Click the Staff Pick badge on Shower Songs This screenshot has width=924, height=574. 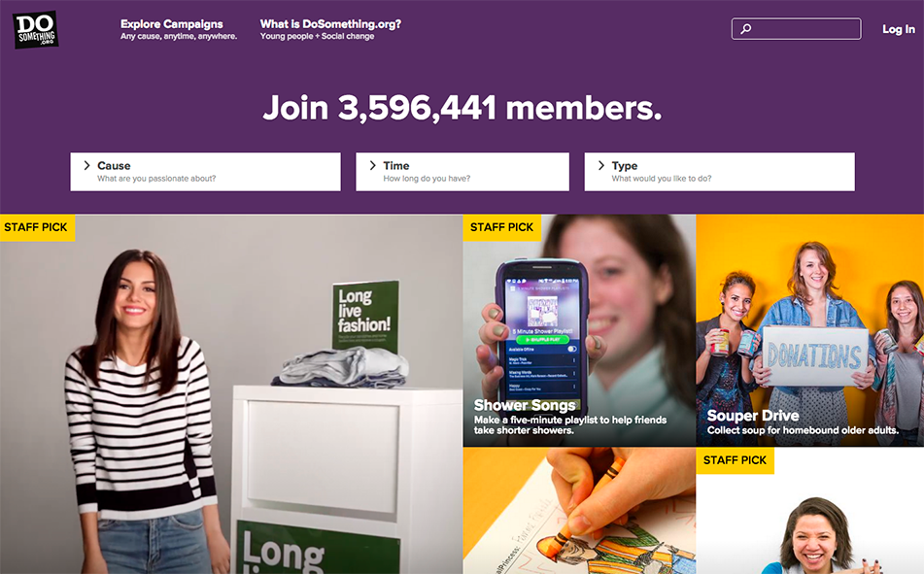[501, 227]
